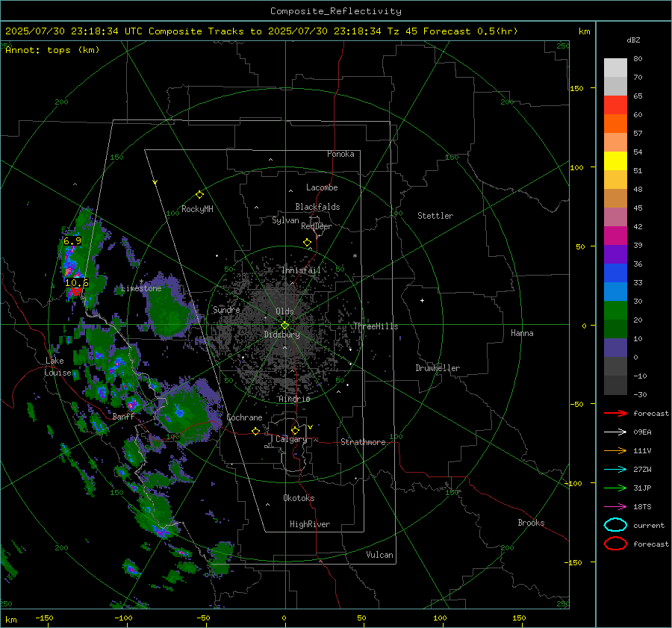Viewport: 672px width, 628px height.
Task: Click the yellow diamond marker near RockyMH
Action: [x=199, y=195]
